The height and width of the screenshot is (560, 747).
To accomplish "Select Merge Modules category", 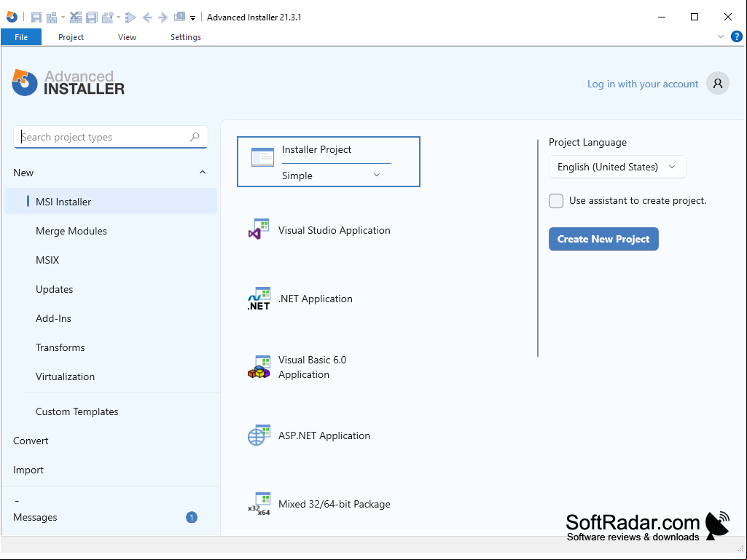I will point(71,231).
